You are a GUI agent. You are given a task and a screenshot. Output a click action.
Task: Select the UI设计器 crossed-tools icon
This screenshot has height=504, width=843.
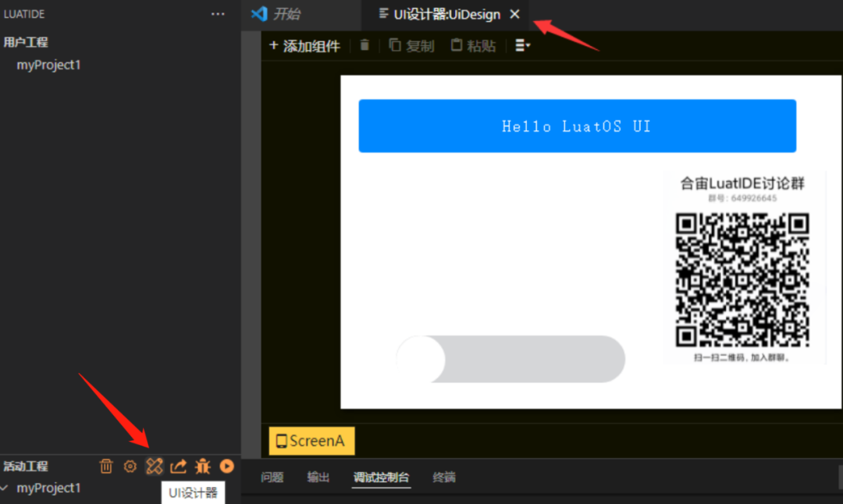coord(155,466)
